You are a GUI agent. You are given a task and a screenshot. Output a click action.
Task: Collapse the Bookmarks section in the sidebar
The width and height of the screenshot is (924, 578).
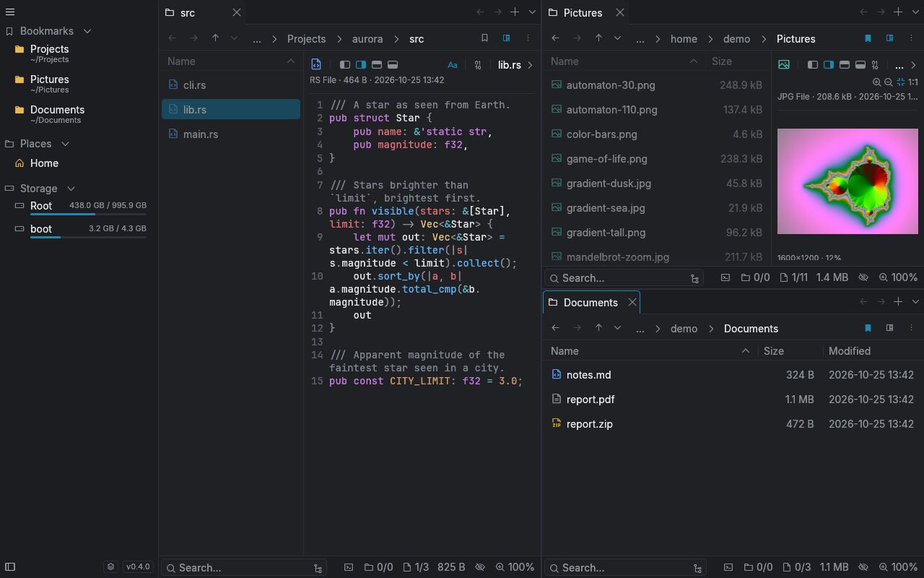pos(87,31)
